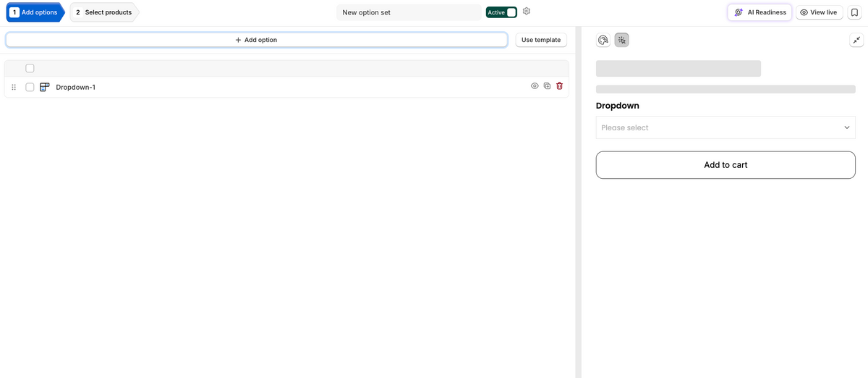Collapse the preview panel with arrows icon

[x=856, y=41]
